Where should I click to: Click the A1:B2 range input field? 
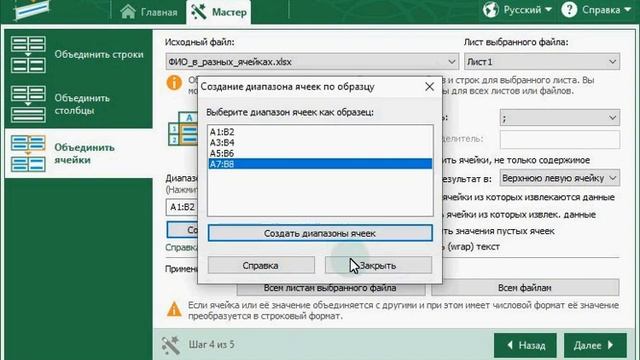click(x=182, y=207)
